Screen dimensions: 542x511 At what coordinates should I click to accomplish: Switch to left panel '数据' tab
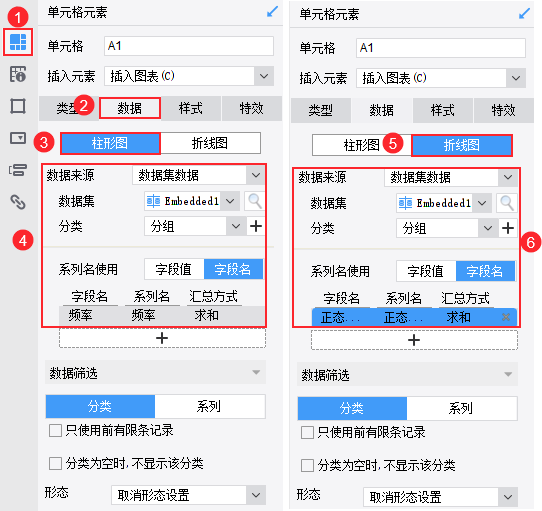tap(130, 108)
